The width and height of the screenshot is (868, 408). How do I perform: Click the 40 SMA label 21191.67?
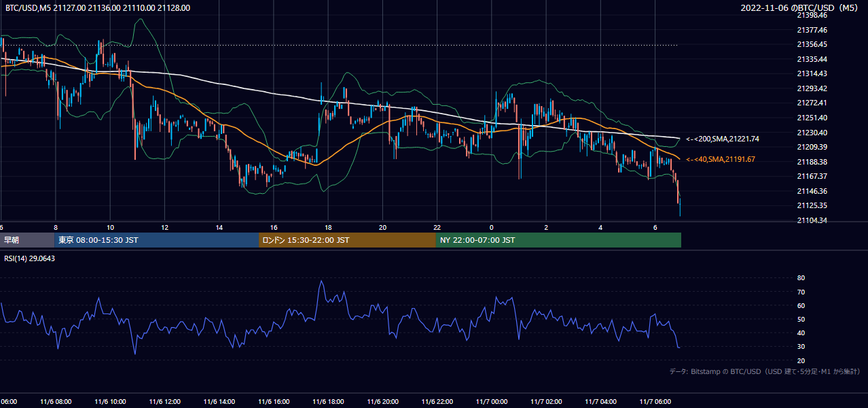(x=721, y=159)
